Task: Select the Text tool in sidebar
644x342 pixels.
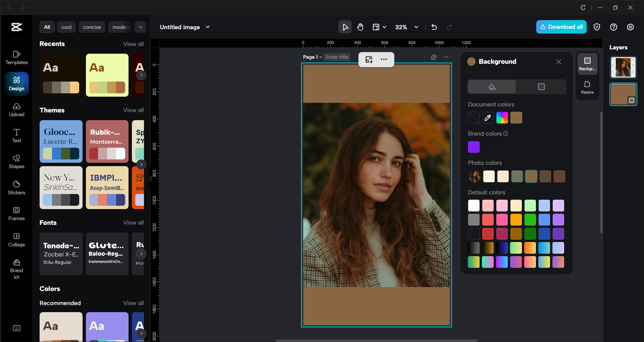Action: click(x=16, y=135)
